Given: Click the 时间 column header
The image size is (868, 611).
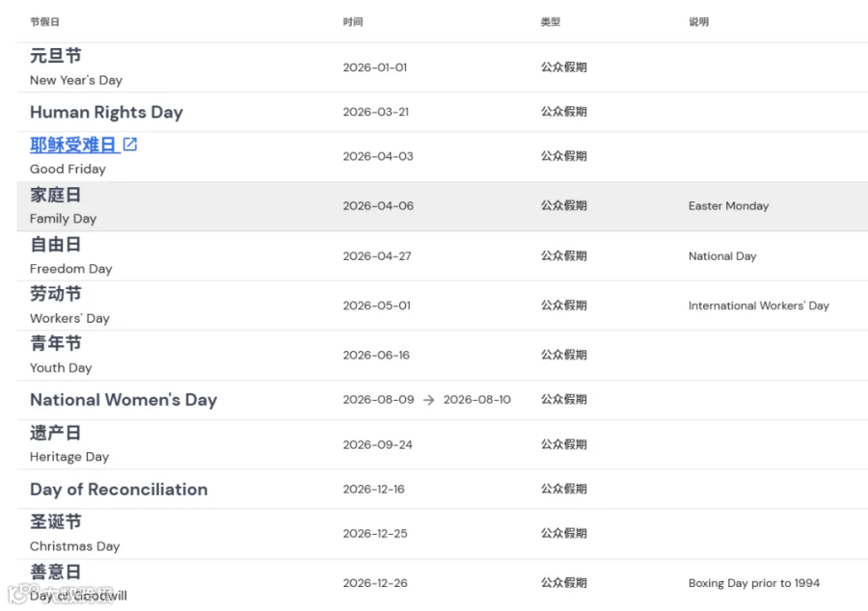Looking at the screenshot, I should [353, 22].
